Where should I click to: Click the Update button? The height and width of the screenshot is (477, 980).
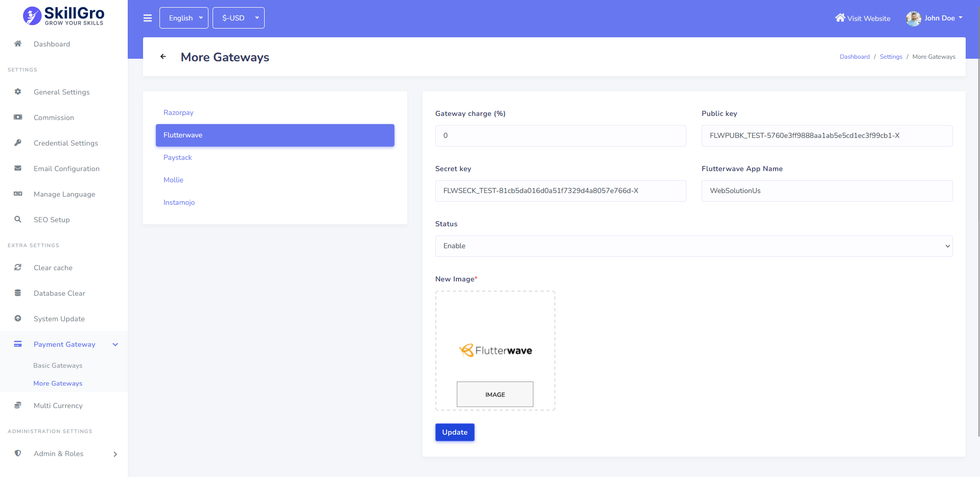click(455, 432)
